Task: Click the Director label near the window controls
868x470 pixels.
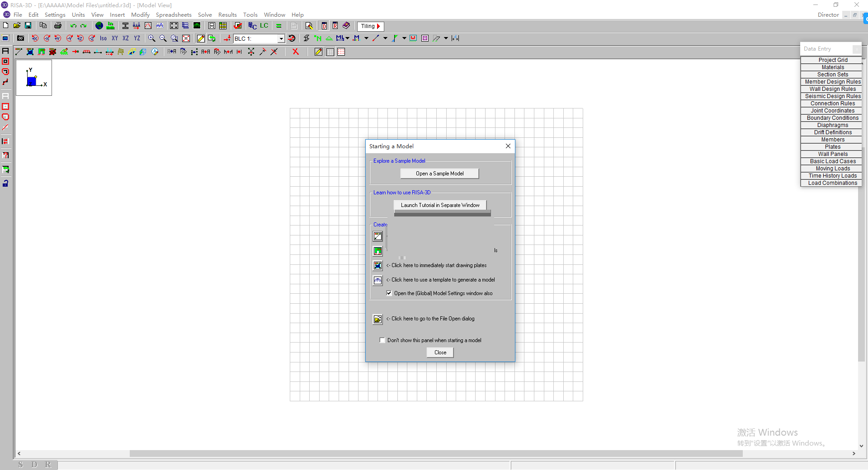Action: 828,15
